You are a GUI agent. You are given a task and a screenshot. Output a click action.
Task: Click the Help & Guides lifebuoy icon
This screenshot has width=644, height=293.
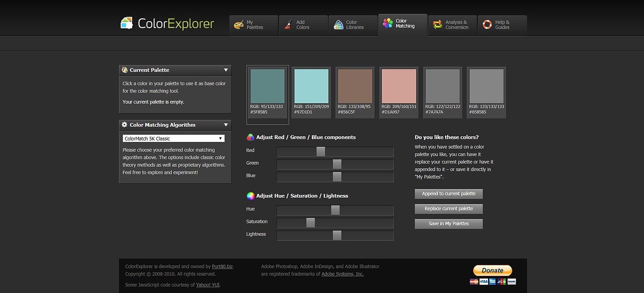[x=487, y=24]
